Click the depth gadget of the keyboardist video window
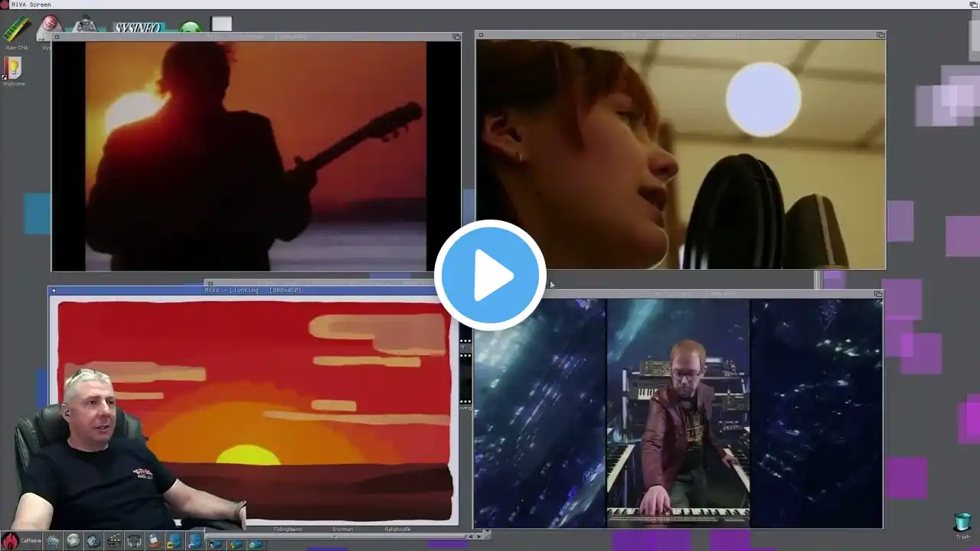Image resolution: width=980 pixels, height=551 pixels. click(x=878, y=294)
